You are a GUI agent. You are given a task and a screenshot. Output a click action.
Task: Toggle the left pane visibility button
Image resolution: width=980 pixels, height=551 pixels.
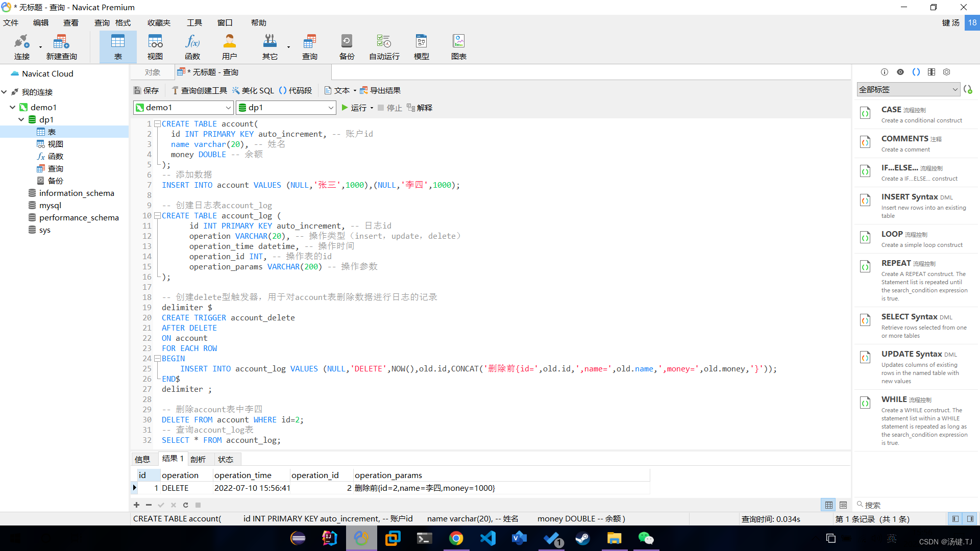(955, 519)
